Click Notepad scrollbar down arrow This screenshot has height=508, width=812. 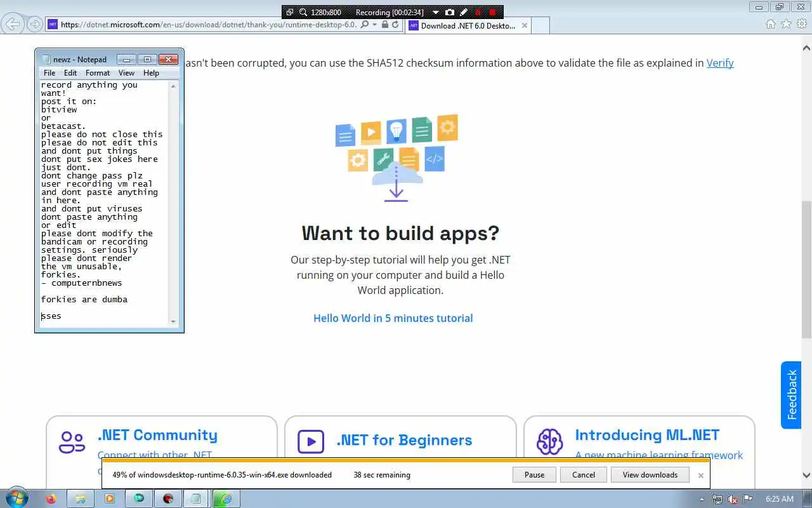click(x=174, y=322)
